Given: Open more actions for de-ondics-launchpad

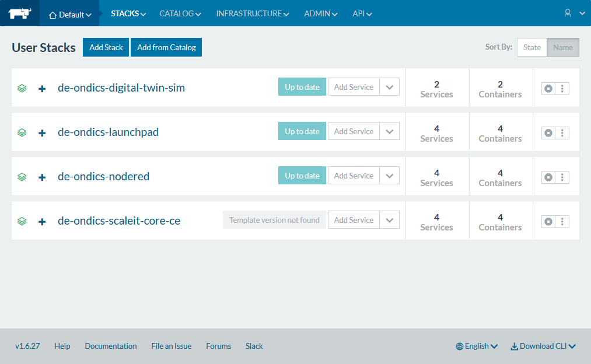Looking at the screenshot, I should click(x=562, y=133).
